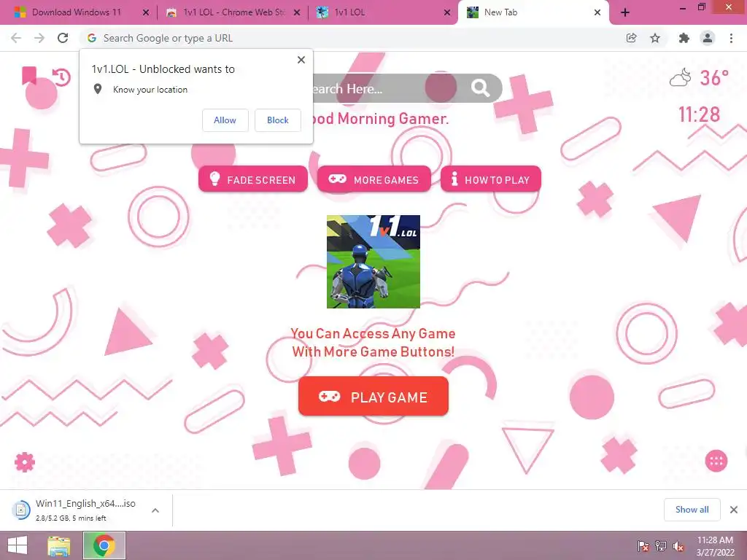Click the share page icon
Image resolution: width=747 pixels, height=560 pixels.
coord(631,38)
